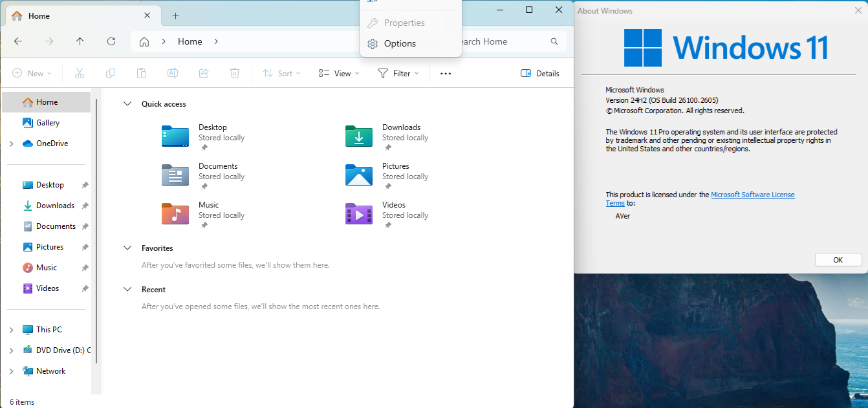Click the greyed Properties menu entry
868x408 pixels.
tap(410, 23)
